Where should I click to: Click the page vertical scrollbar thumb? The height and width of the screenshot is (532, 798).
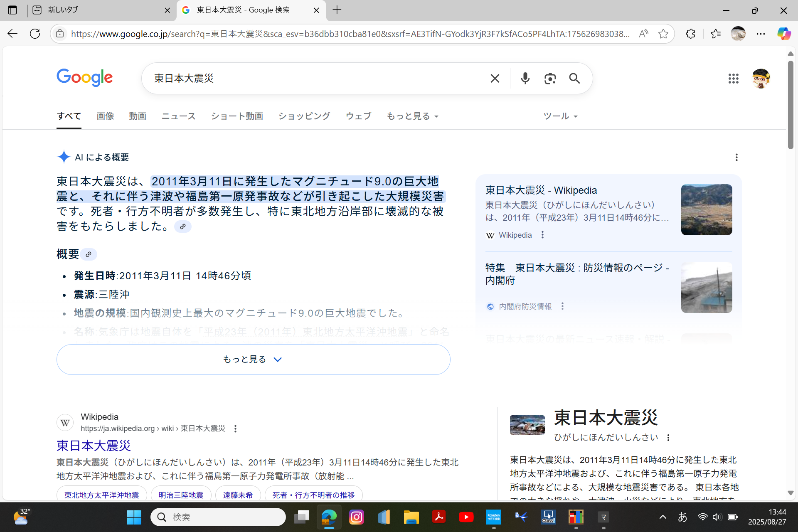790,104
